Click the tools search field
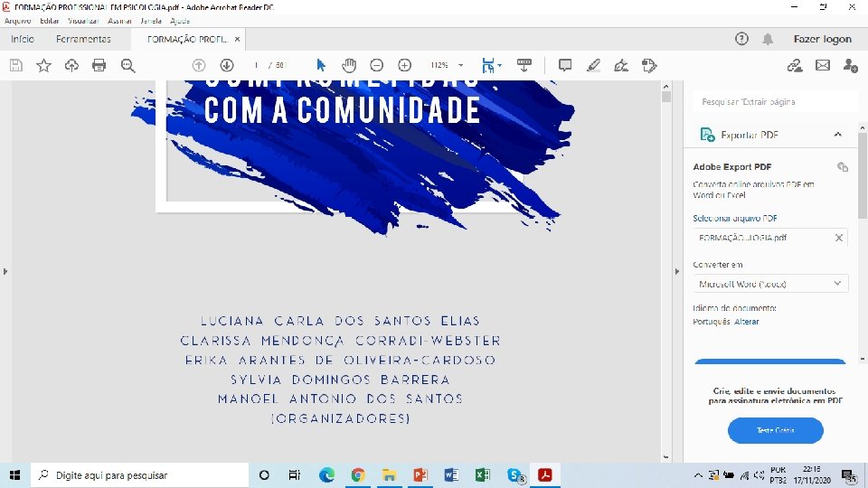Screen dimensions: 868x488 (775, 102)
